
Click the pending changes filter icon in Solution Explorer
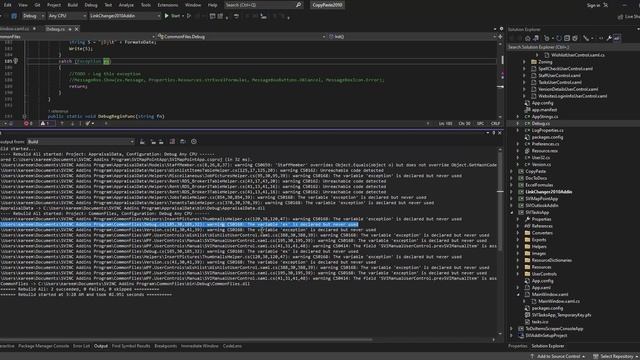[547, 38]
